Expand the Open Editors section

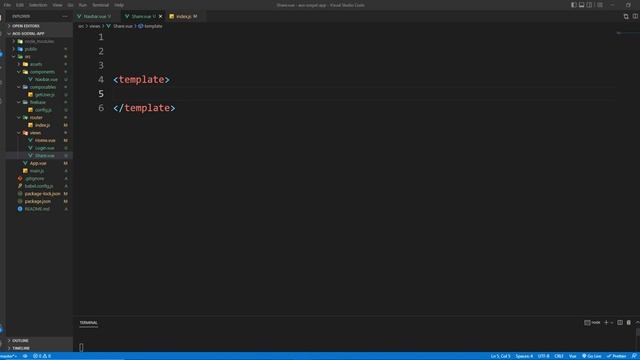pyautogui.click(x=39, y=26)
